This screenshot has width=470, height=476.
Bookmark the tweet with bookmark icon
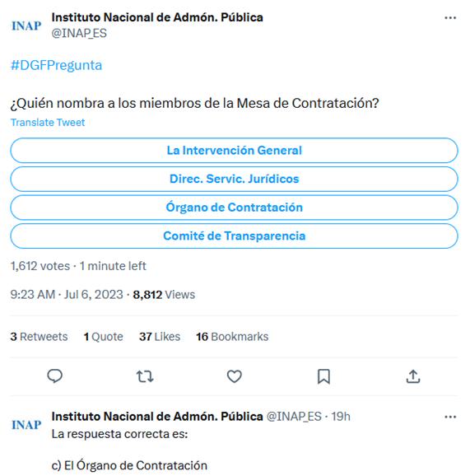[323, 376]
